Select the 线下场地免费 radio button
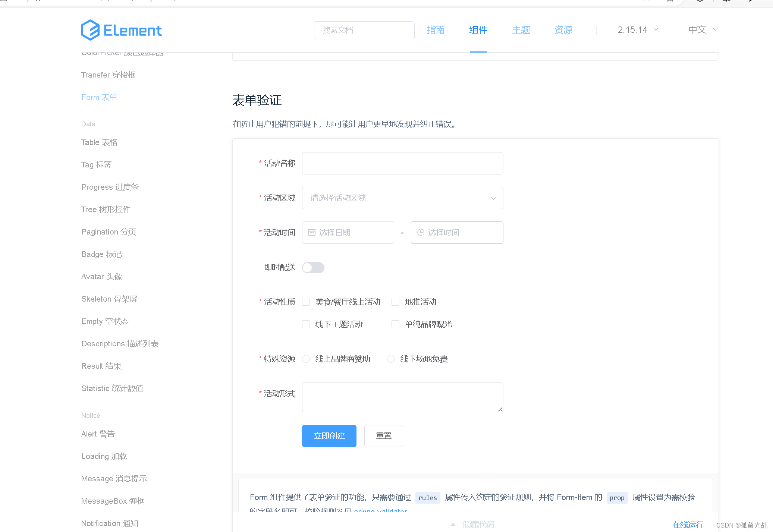Viewport: 773px width, 532px height. pyautogui.click(x=391, y=359)
